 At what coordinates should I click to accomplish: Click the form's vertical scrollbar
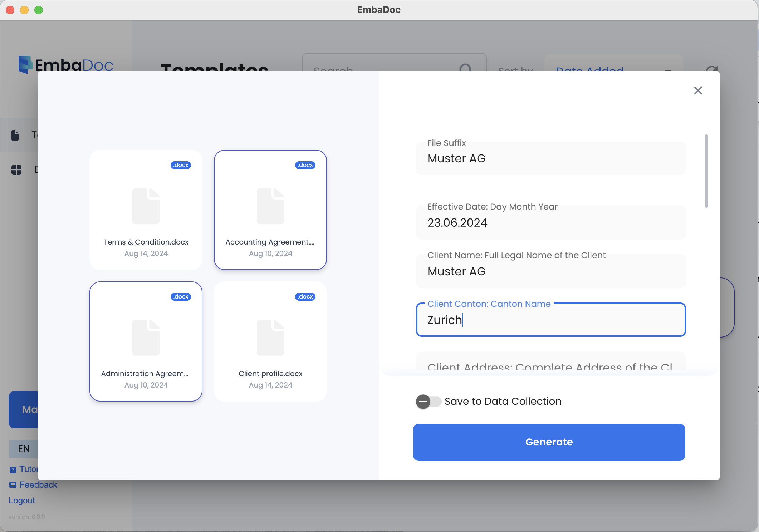click(x=706, y=171)
